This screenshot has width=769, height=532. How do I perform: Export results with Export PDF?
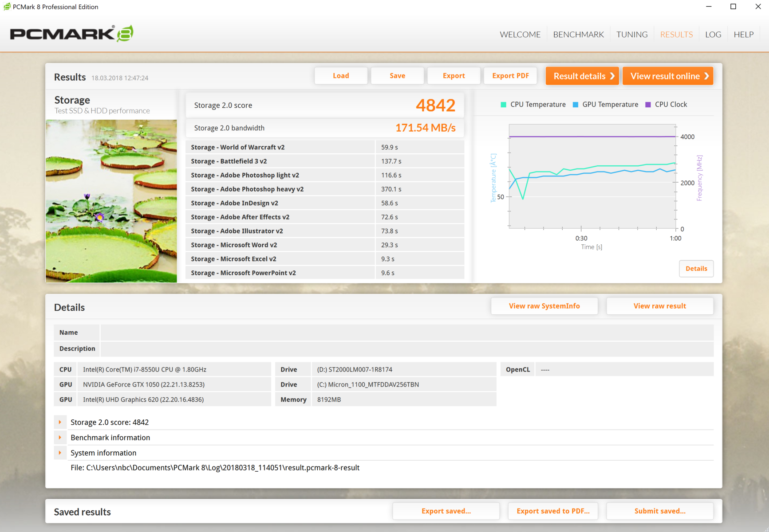(510, 76)
